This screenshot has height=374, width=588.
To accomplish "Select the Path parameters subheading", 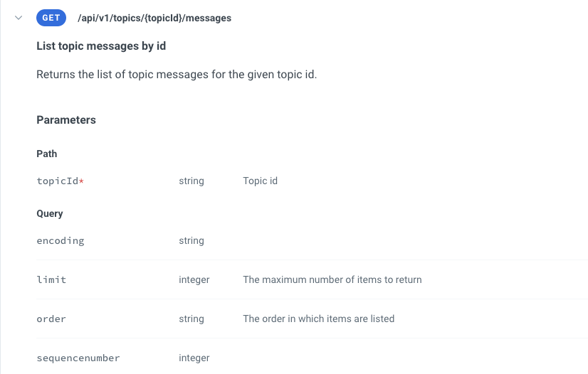I will [x=46, y=154].
